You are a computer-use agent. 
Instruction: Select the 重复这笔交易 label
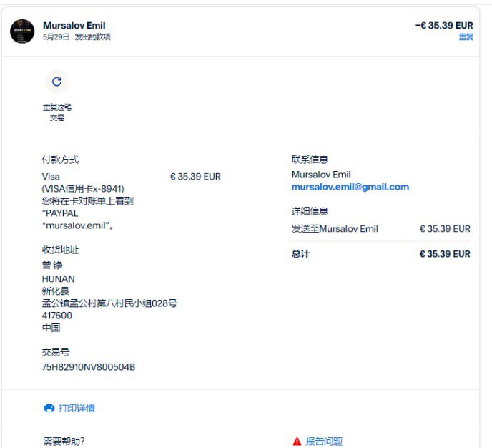(x=56, y=112)
